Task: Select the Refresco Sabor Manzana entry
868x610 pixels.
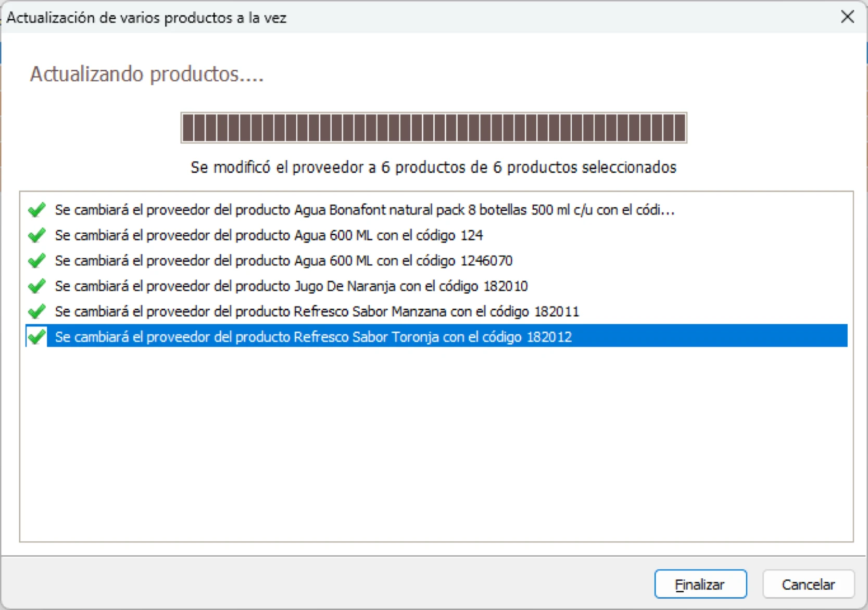Action: pos(317,311)
